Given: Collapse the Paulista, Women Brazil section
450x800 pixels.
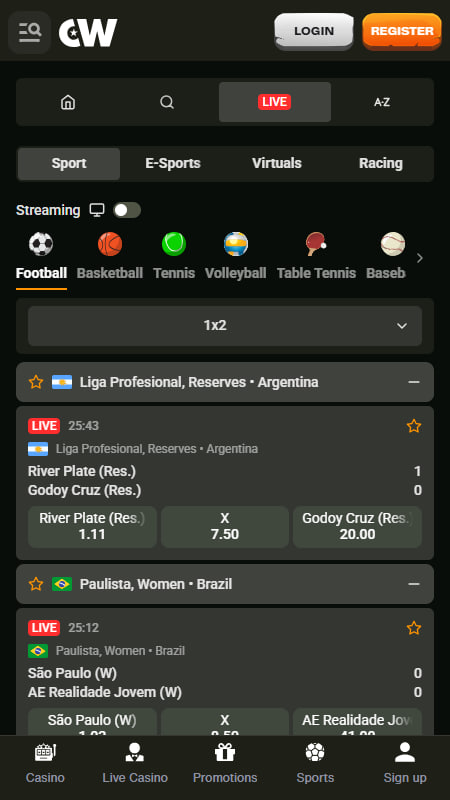Looking at the screenshot, I should [x=414, y=584].
